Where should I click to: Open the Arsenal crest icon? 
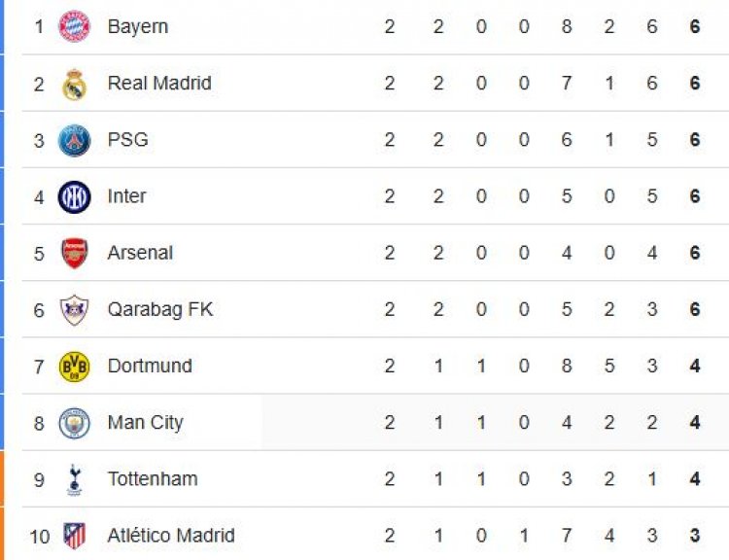(x=75, y=253)
